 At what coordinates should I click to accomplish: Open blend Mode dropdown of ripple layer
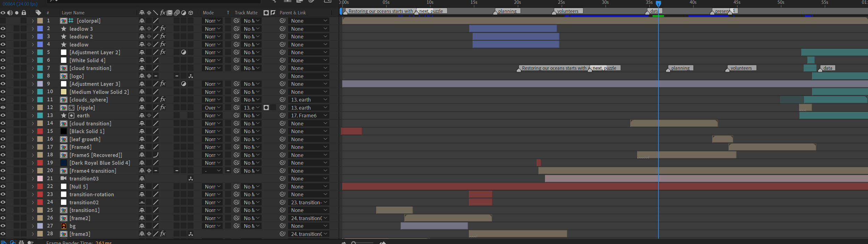pyautogui.click(x=212, y=107)
